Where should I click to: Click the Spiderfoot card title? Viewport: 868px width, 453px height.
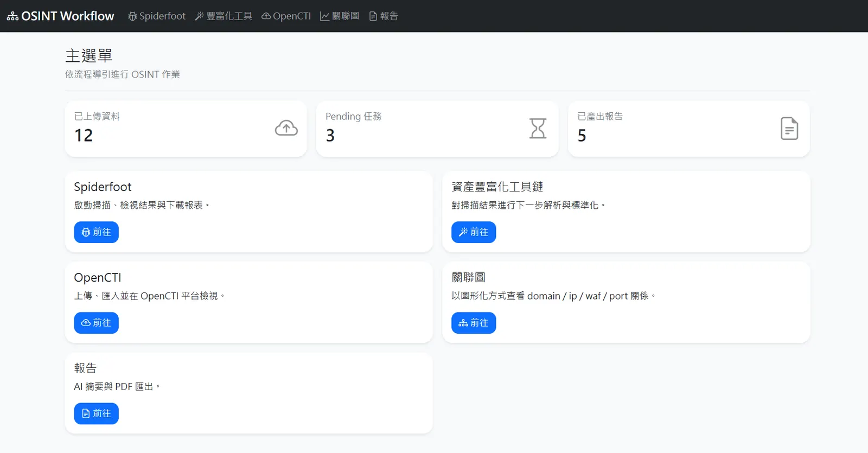(x=103, y=187)
